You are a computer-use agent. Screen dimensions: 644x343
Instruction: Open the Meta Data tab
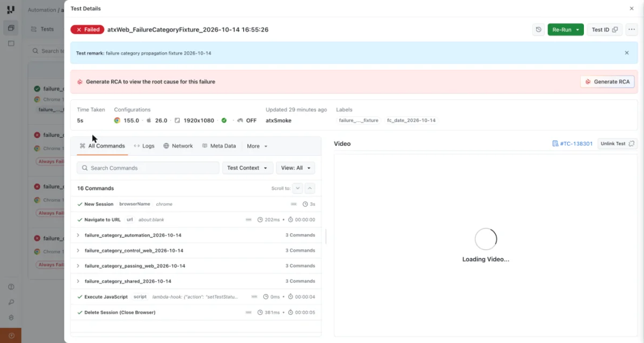coord(219,146)
